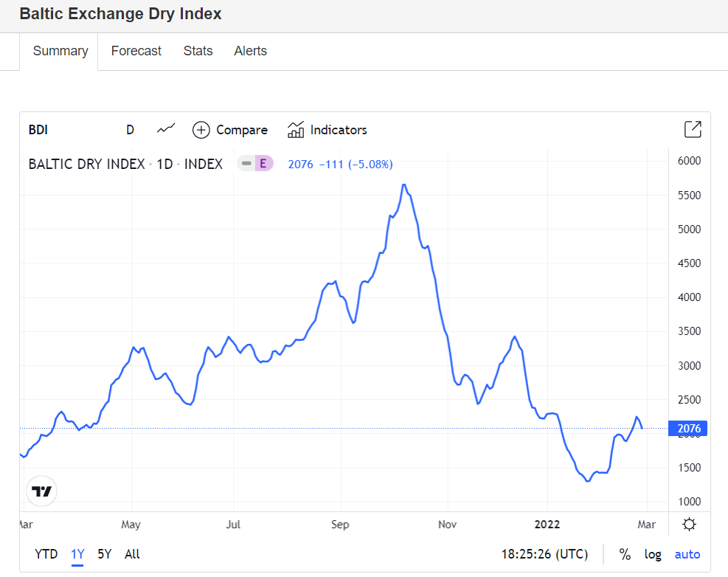Viewport: 728px width, 577px height.
Task: Select the YTD time range
Action: point(46,554)
